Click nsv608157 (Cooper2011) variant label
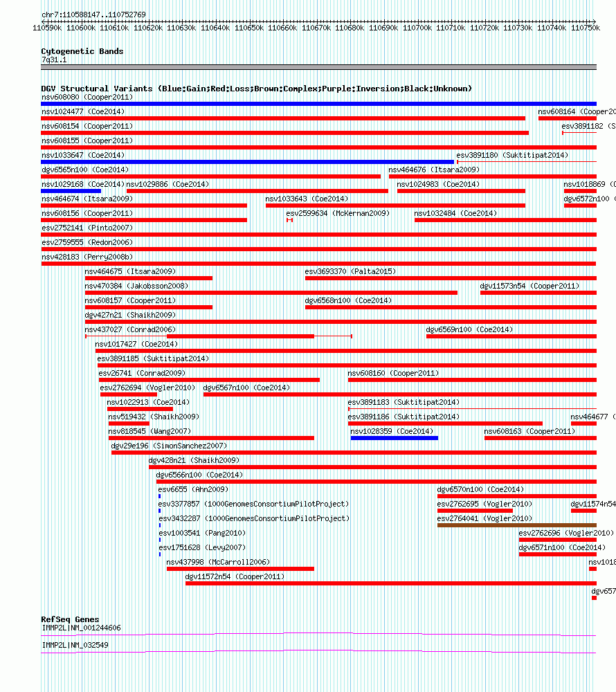The height and width of the screenshot is (692, 616). click(130, 301)
